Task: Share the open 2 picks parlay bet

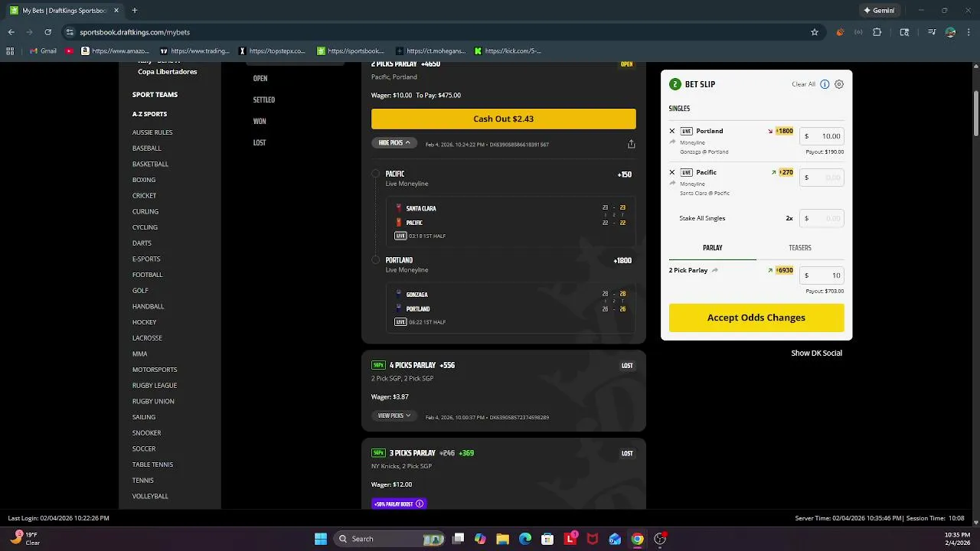Action: click(631, 144)
